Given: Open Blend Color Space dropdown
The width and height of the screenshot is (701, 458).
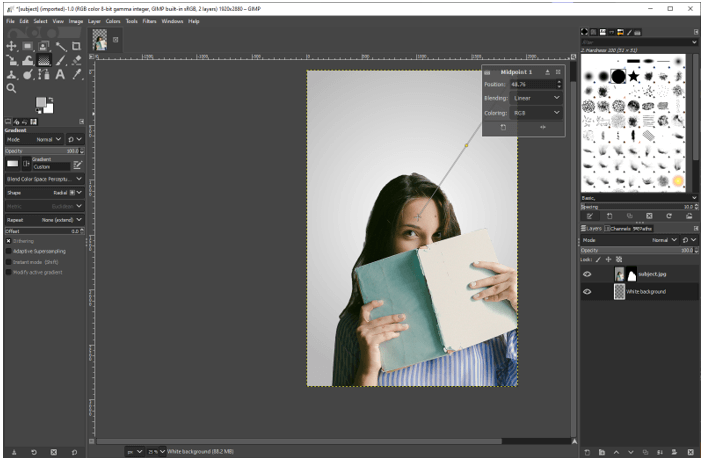Looking at the screenshot, I should (44, 179).
